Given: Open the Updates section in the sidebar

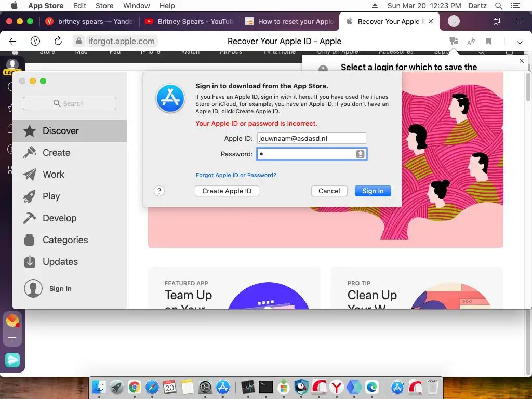Looking at the screenshot, I should 70,262.
